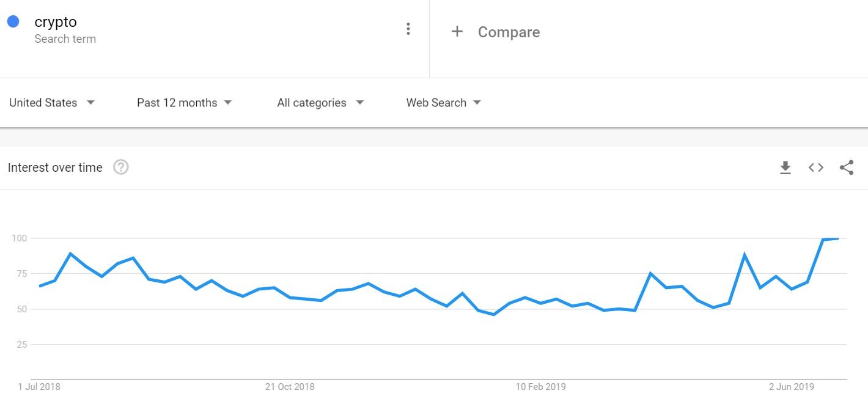
Task: Open the United States region dropdown
Action: coord(52,103)
